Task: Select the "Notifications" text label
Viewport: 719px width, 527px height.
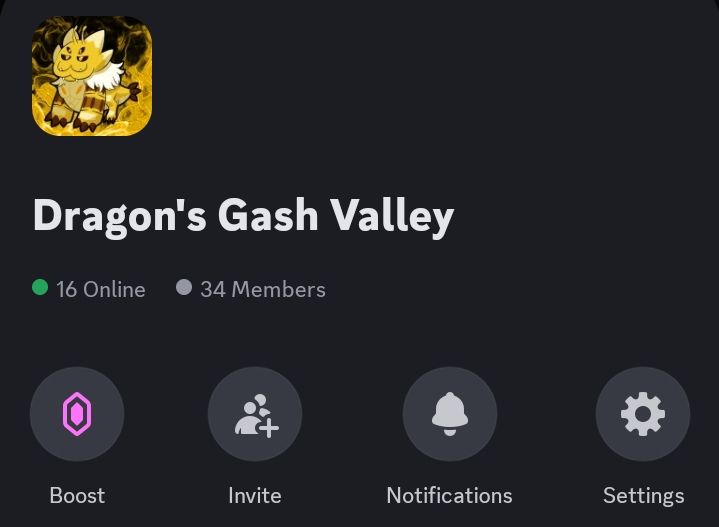Action: coord(449,495)
